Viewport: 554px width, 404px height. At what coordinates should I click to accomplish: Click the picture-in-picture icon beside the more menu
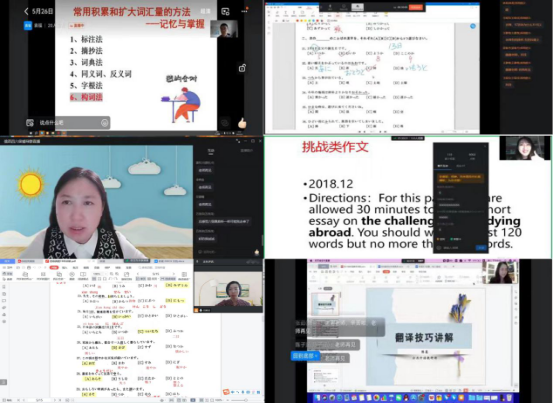(x=225, y=11)
